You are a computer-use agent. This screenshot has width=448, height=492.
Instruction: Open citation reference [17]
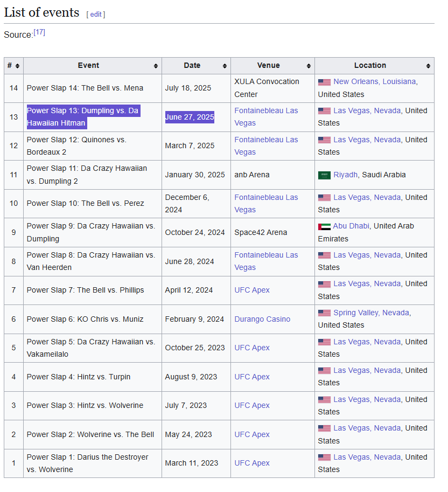pyautogui.click(x=39, y=32)
